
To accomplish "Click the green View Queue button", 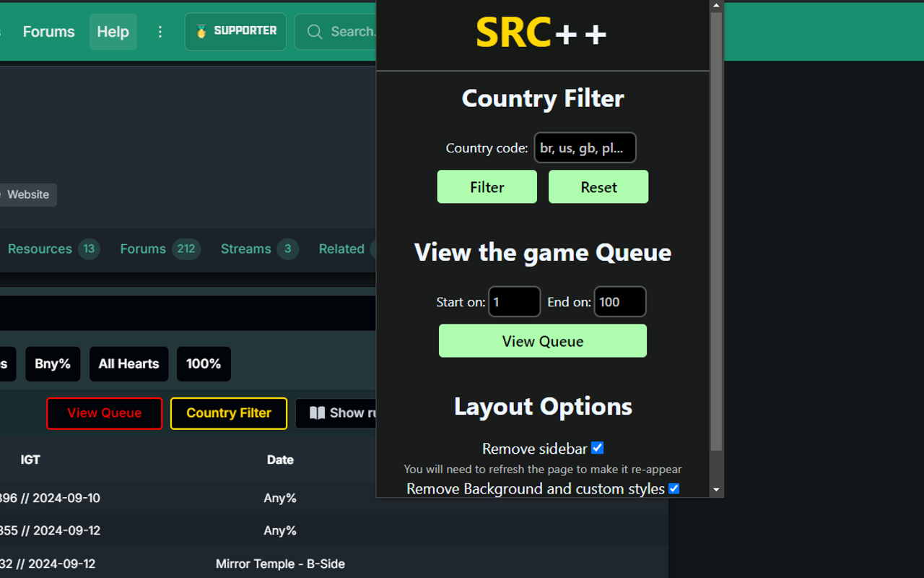I will point(542,340).
